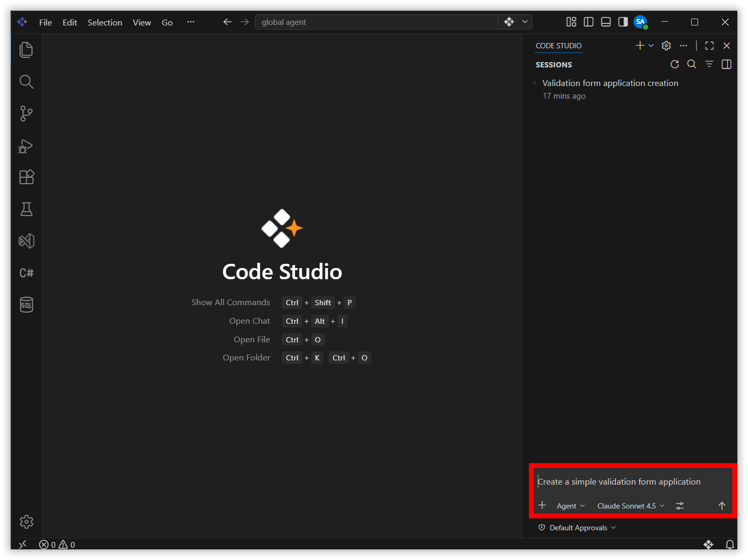Viewport: 748px width, 560px height.
Task: Open the C# activity bar view
Action: click(26, 273)
